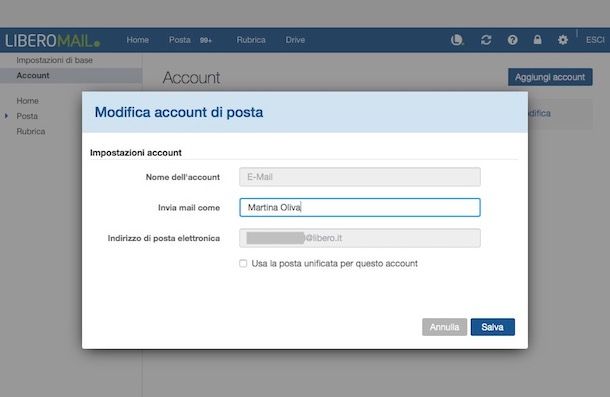Select Impostazioni di base in sidebar

pos(54,60)
